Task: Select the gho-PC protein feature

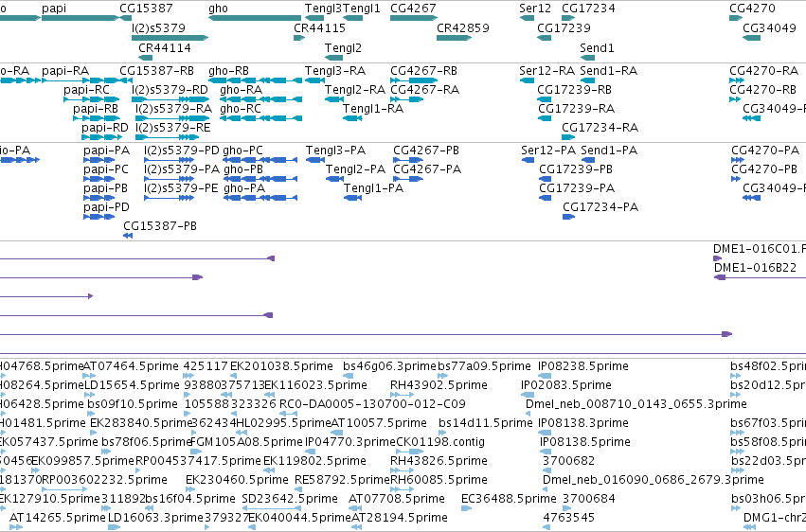Action: tap(260, 160)
